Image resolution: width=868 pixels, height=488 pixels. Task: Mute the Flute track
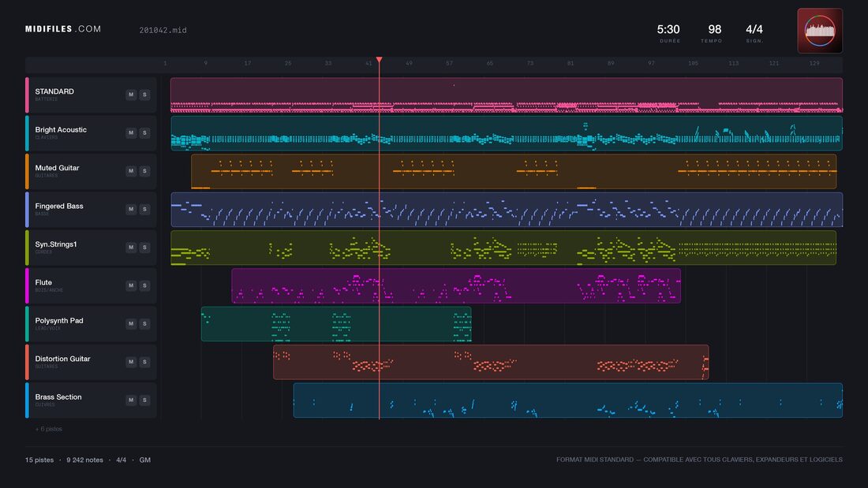[x=131, y=285]
